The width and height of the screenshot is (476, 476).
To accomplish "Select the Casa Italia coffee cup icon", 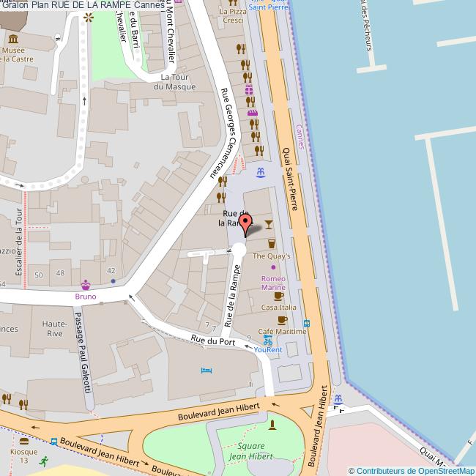I will 279,296.
